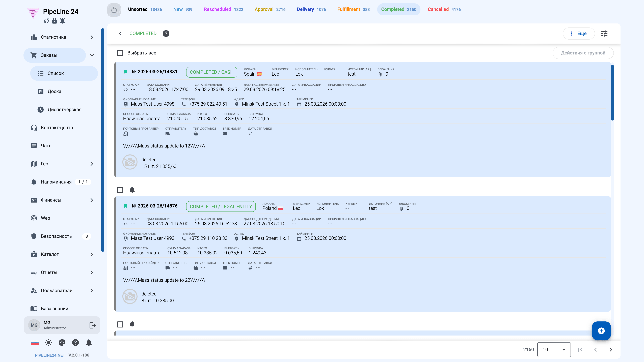Image resolution: width=644 pixels, height=362 pixels.
Task: Go to next page arrow in pagination
Action: click(x=611, y=349)
